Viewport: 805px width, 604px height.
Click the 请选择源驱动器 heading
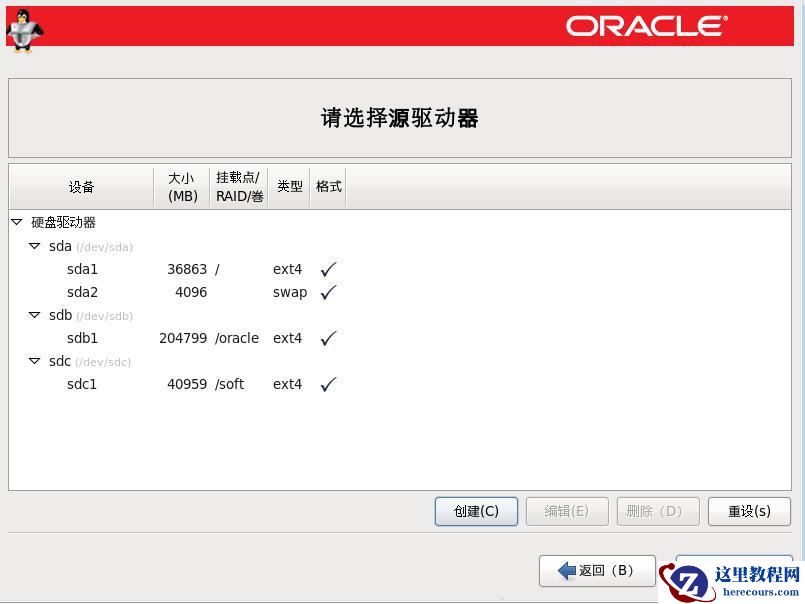coord(399,118)
